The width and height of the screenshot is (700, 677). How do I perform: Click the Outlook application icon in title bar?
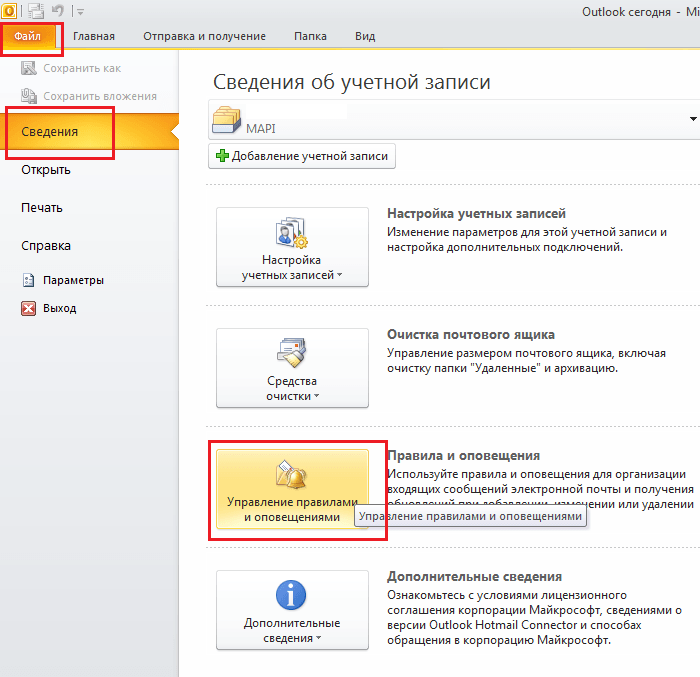coord(8,10)
